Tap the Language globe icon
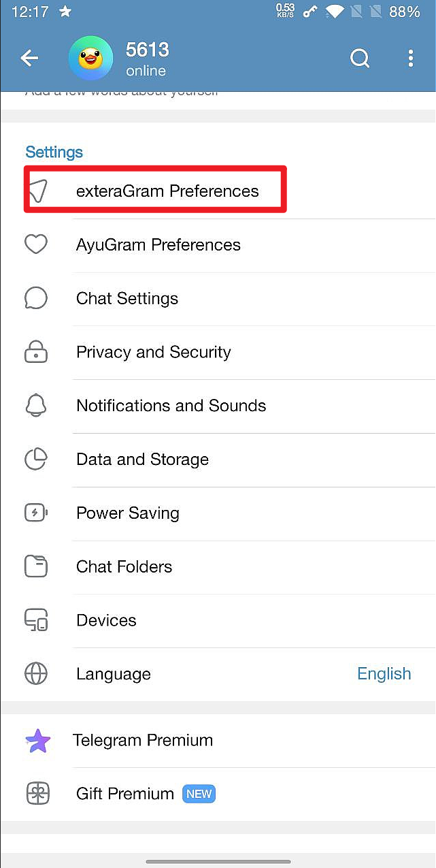This screenshot has width=436, height=868. click(x=36, y=674)
